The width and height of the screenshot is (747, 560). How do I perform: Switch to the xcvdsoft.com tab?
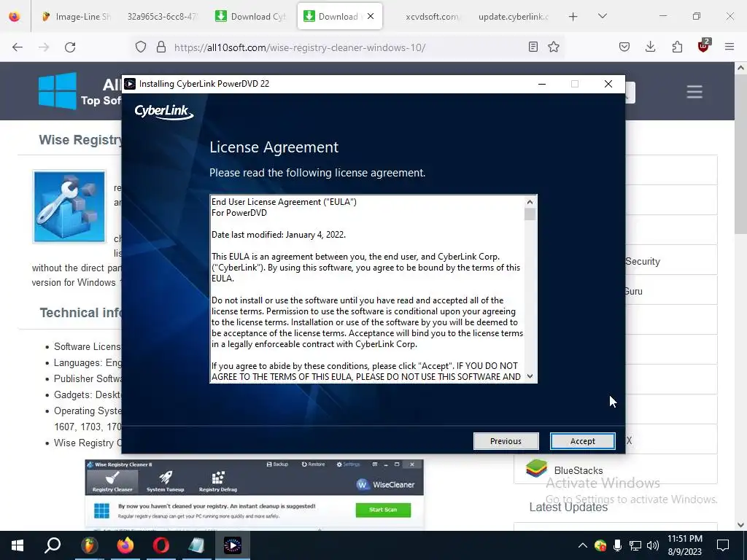(432, 17)
